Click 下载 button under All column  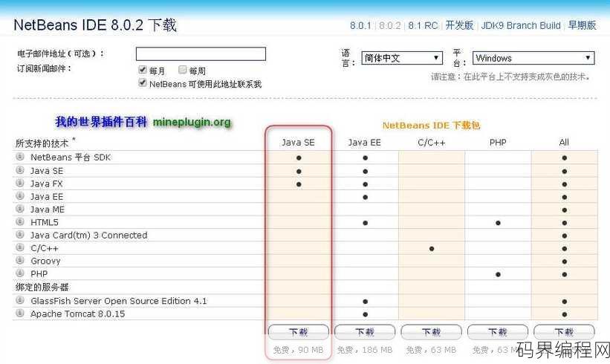564,332
